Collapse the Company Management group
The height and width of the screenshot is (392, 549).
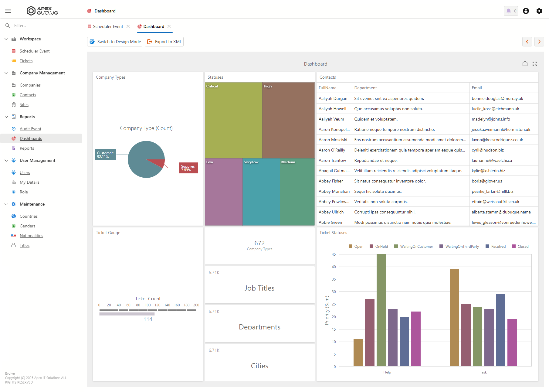click(6, 73)
